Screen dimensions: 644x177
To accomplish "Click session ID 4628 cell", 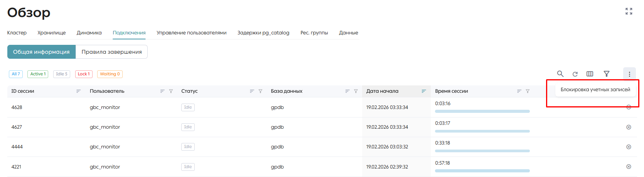I will tap(17, 107).
